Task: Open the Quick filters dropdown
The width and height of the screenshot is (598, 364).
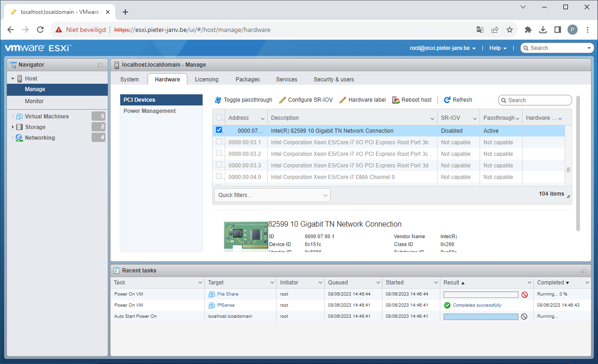Action: point(272,195)
